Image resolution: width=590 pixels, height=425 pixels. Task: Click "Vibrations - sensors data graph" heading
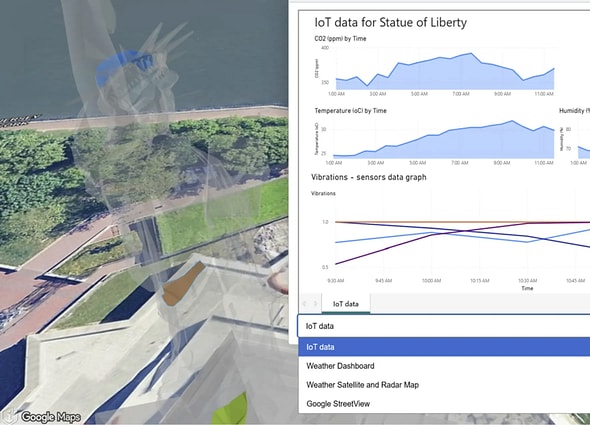pos(369,177)
